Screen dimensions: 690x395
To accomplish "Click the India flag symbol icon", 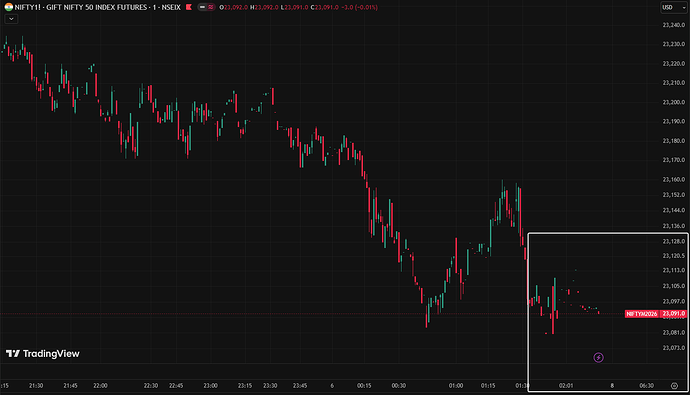I will pyautogui.click(x=8, y=7).
